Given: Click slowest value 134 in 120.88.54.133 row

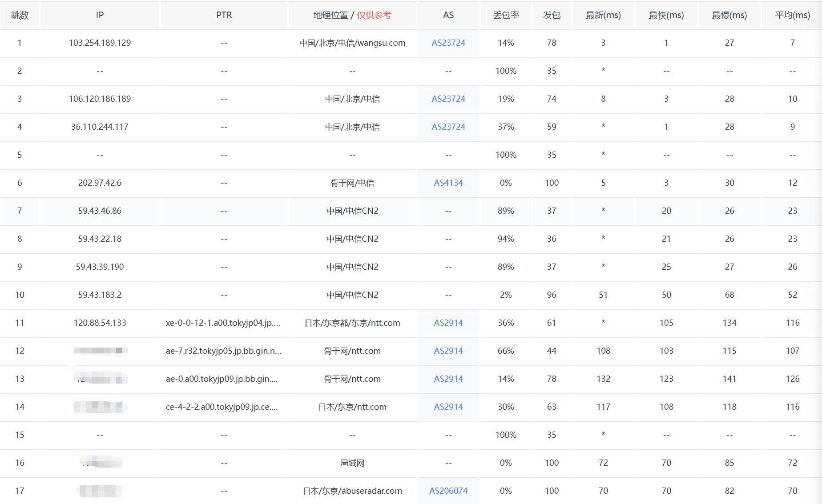Looking at the screenshot, I should pyautogui.click(x=729, y=323).
